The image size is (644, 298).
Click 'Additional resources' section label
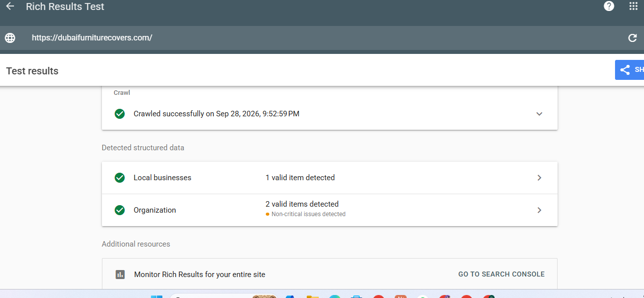(x=136, y=244)
